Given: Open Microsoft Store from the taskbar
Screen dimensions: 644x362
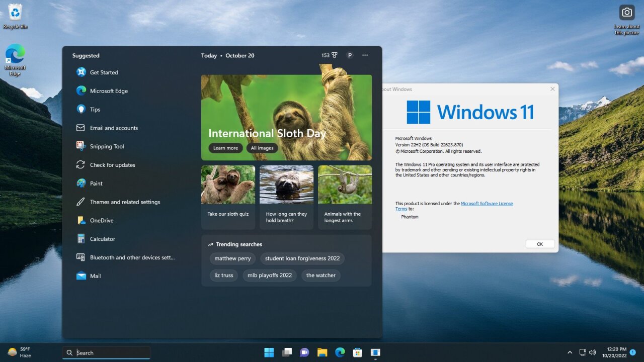Looking at the screenshot, I should click(358, 352).
